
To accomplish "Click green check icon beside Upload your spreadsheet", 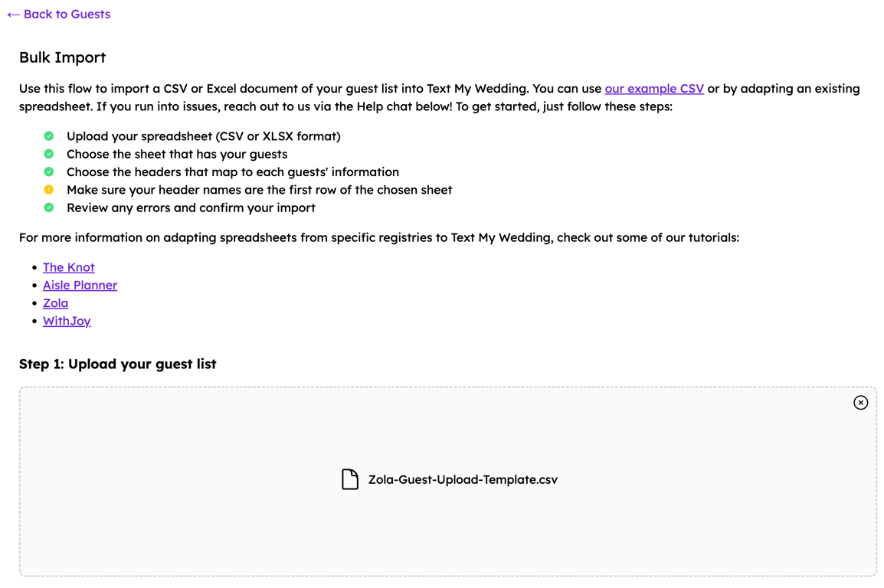I will [x=49, y=136].
